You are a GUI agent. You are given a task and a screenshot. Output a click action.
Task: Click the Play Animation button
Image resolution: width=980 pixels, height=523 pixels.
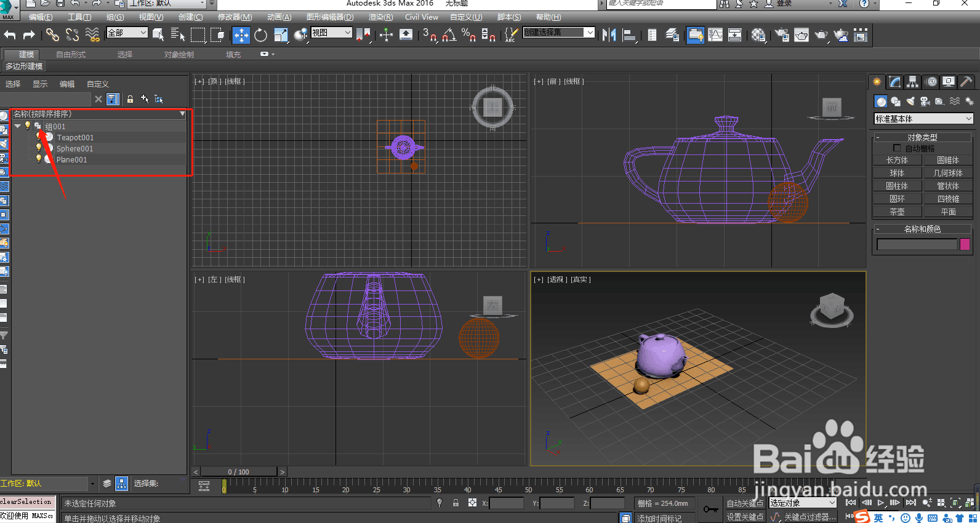880,503
